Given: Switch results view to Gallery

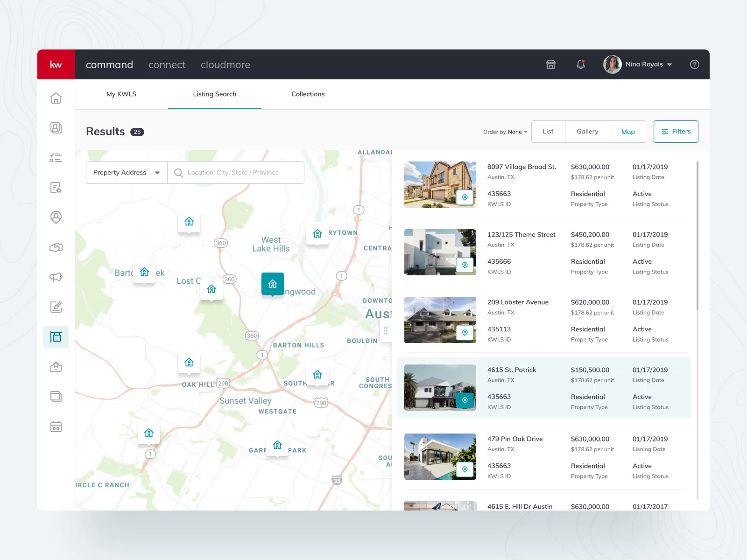Looking at the screenshot, I should click(587, 131).
